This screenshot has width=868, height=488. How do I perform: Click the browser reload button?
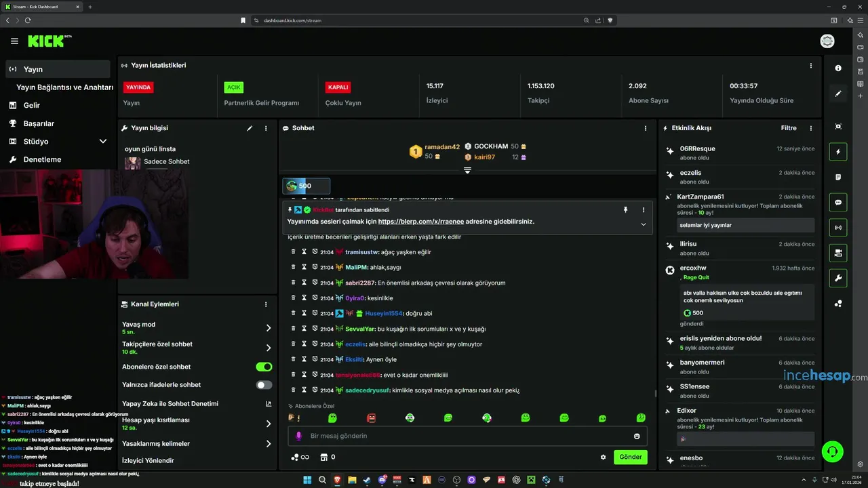[x=28, y=20]
